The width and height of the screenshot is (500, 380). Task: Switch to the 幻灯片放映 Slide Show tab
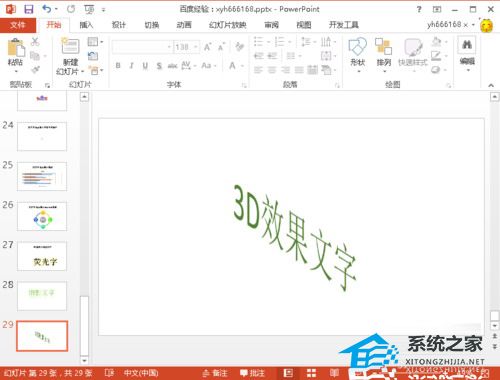coord(228,25)
